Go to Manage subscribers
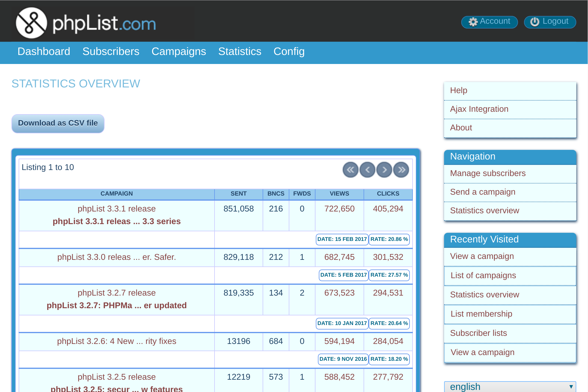The image size is (588, 392). 510,173
